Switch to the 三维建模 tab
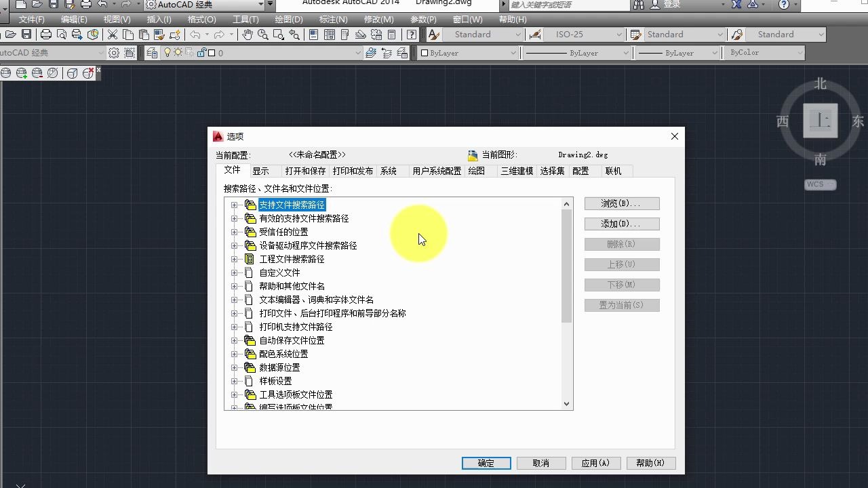Viewport: 868px width, 488px height. click(517, 171)
